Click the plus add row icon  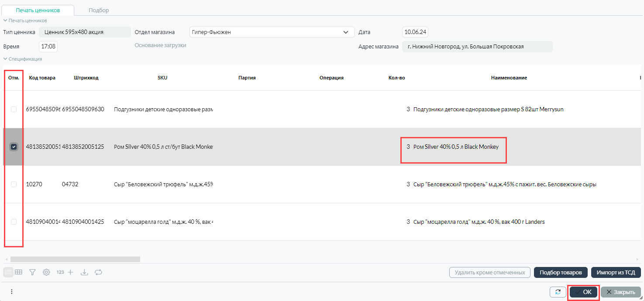(71, 272)
